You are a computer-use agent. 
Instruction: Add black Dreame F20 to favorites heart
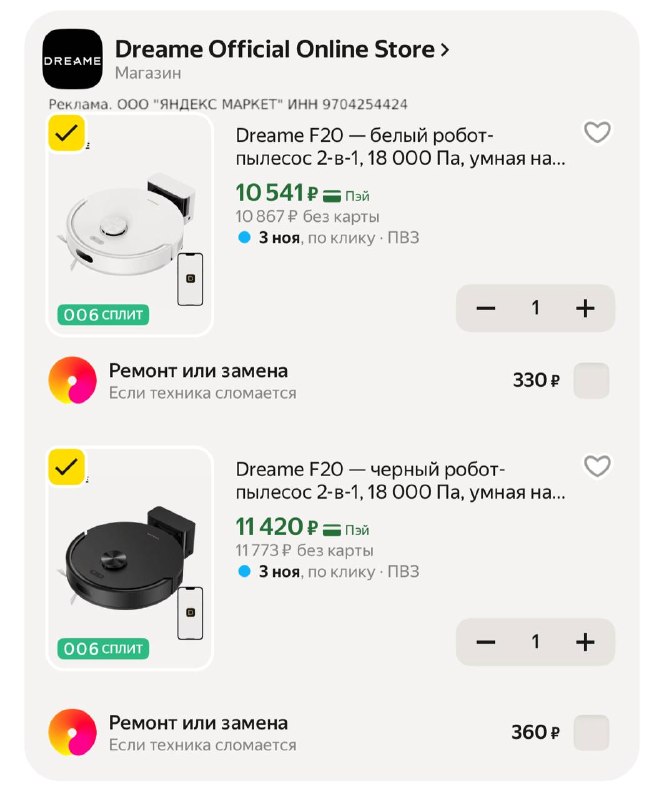[x=597, y=466]
